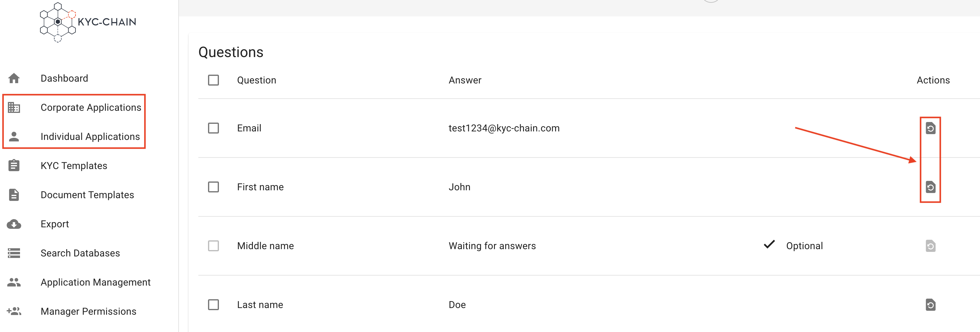Click the Middle name restore icon

click(x=930, y=246)
